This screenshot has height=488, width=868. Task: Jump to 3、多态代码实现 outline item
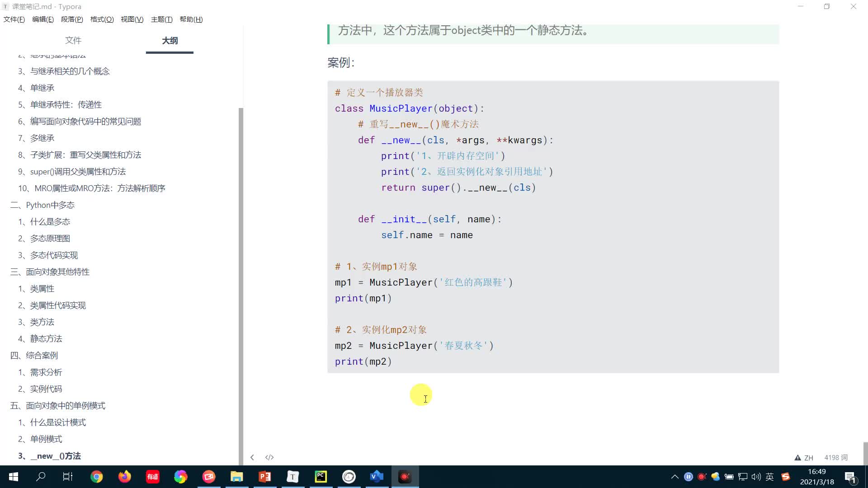click(48, 255)
